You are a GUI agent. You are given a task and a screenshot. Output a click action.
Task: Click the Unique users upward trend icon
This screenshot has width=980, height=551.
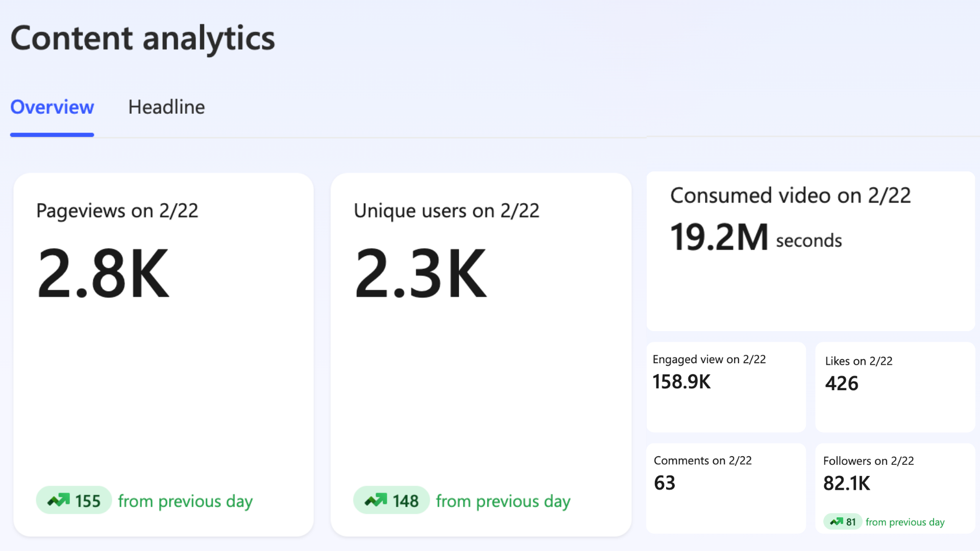point(376,500)
